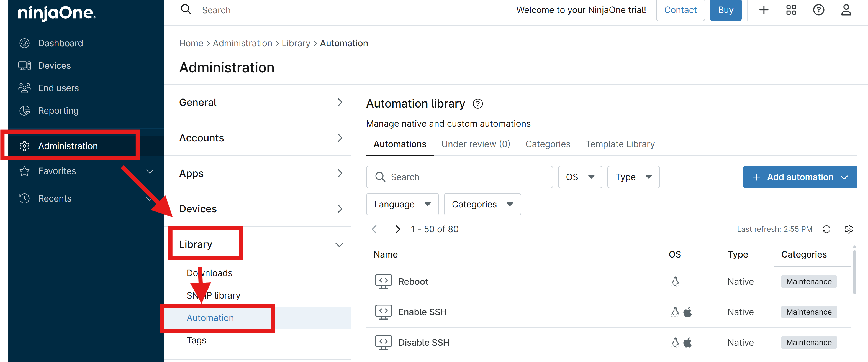Click the Favorites star icon
The width and height of the screenshot is (868, 362).
25,171
